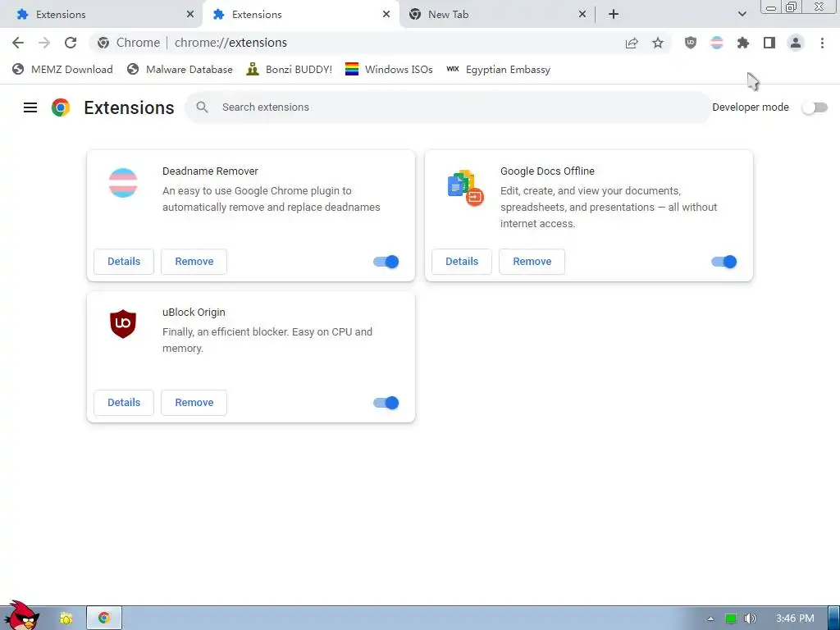
Task: Click the site info Chrome icon in address bar
Action: [103, 43]
